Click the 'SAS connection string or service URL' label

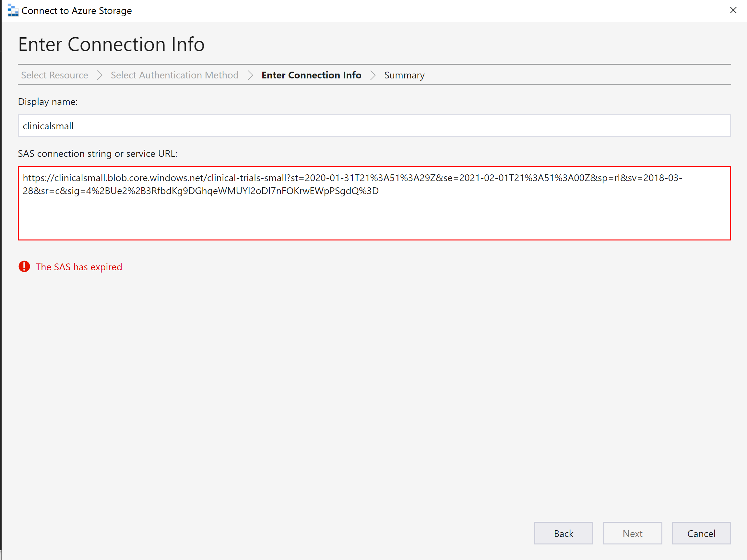click(x=97, y=154)
